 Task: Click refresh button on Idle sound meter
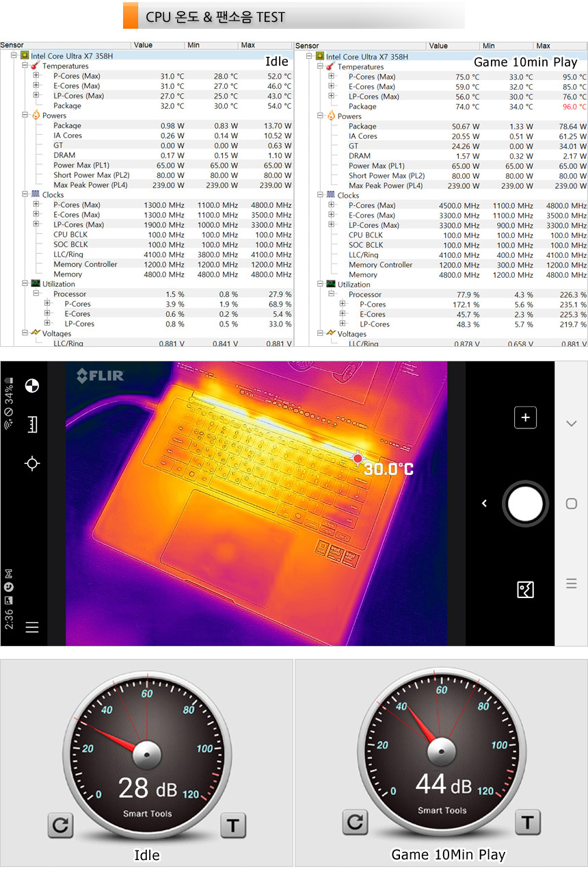point(60,825)
